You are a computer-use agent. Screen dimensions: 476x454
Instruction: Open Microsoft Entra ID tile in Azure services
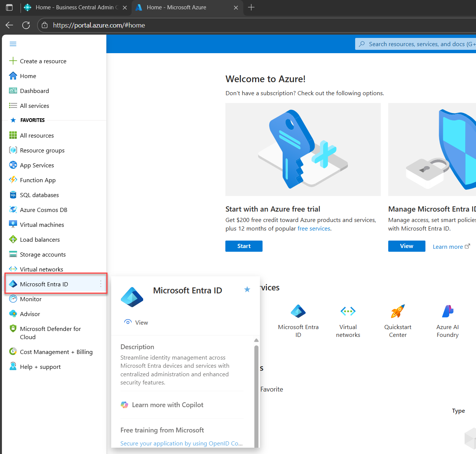click(298, 321)
